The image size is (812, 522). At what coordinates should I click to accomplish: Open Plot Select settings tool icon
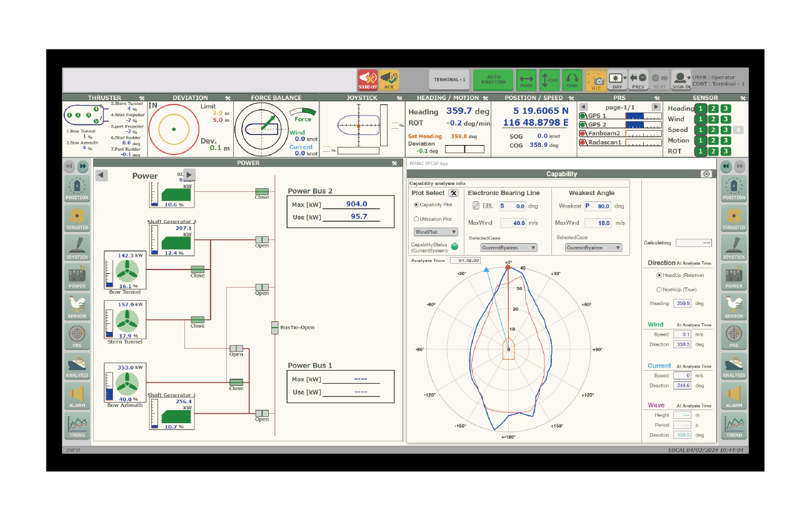point(454,193)
